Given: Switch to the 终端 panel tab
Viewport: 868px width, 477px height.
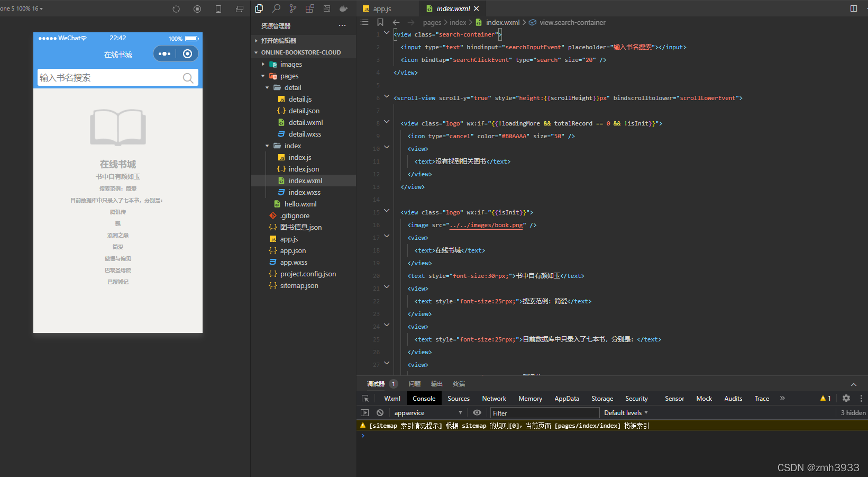Looking at the screenshot, I should [459, 384].
